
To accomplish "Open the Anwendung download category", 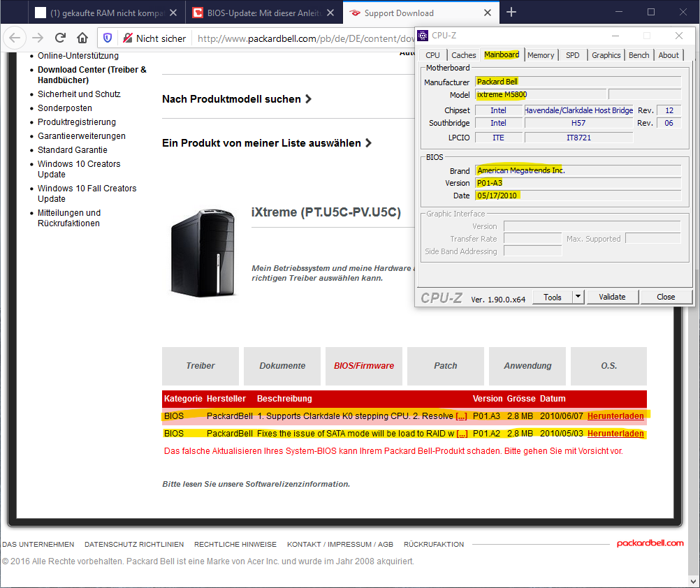I will (x=527, y=366).
